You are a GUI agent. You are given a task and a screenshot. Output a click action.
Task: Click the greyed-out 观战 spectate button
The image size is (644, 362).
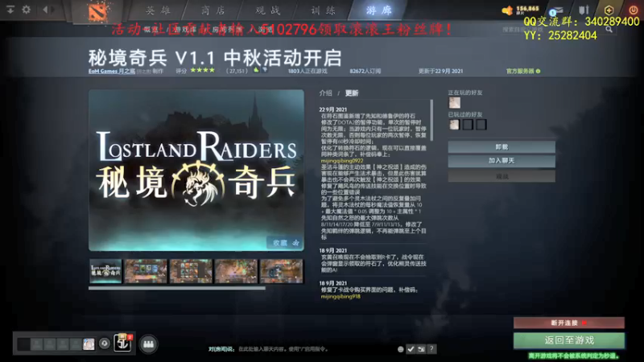pyautogui.click(x=502, y=176)
